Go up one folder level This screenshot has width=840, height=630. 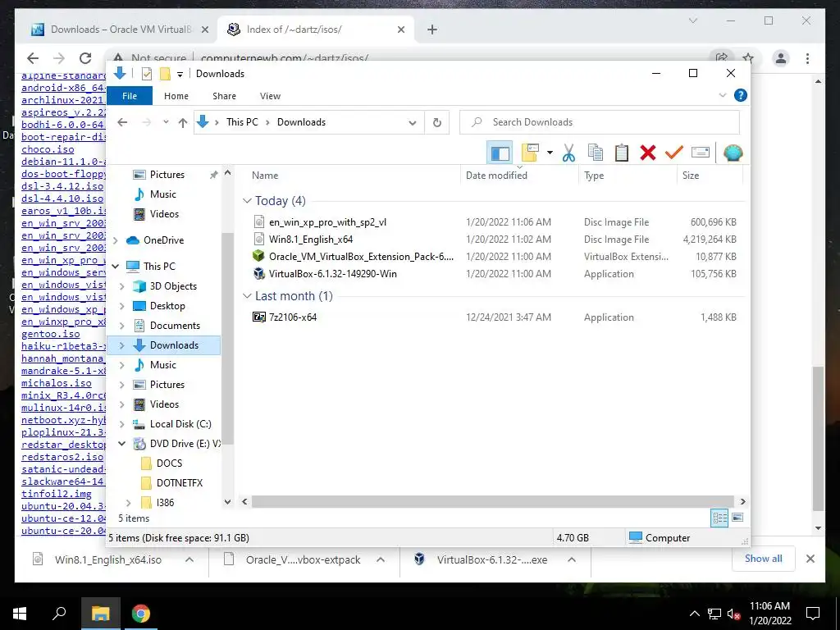tap(183, 123)
